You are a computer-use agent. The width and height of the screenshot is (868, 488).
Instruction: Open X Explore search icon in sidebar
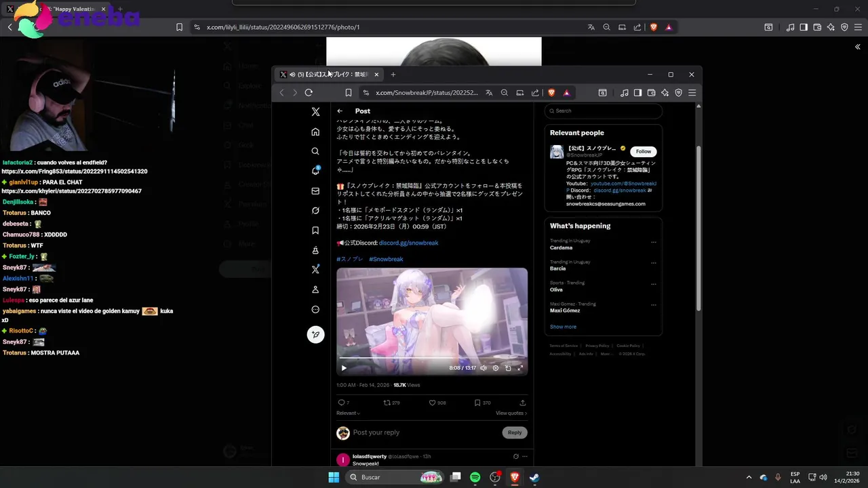pos(315,151)
